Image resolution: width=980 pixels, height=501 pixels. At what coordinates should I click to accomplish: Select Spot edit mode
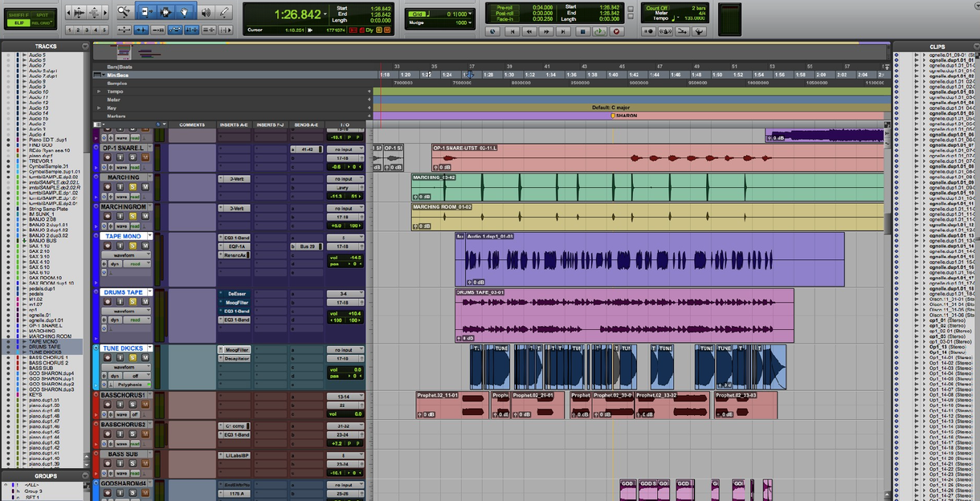pos(42,15)
